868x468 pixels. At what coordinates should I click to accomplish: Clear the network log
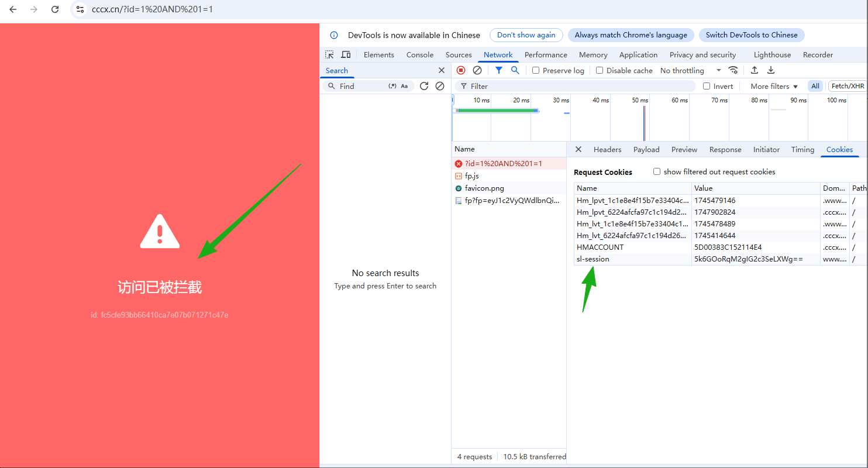477,70
